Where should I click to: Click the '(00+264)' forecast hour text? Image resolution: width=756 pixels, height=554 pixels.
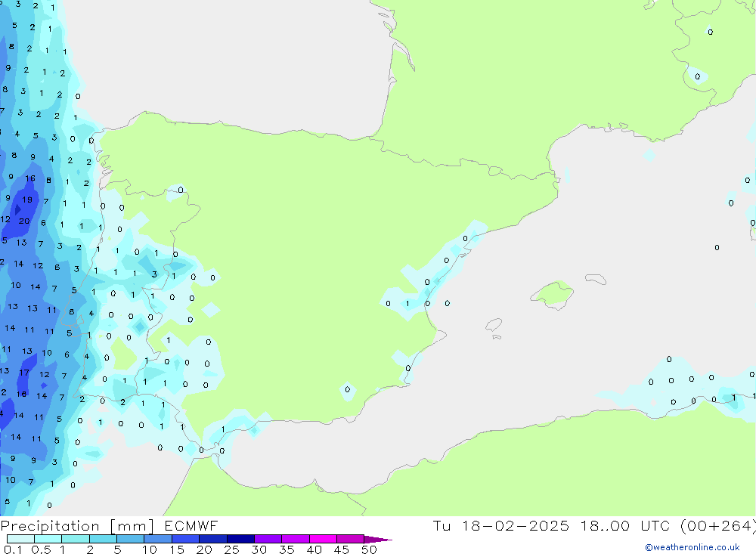click(717, 525)
